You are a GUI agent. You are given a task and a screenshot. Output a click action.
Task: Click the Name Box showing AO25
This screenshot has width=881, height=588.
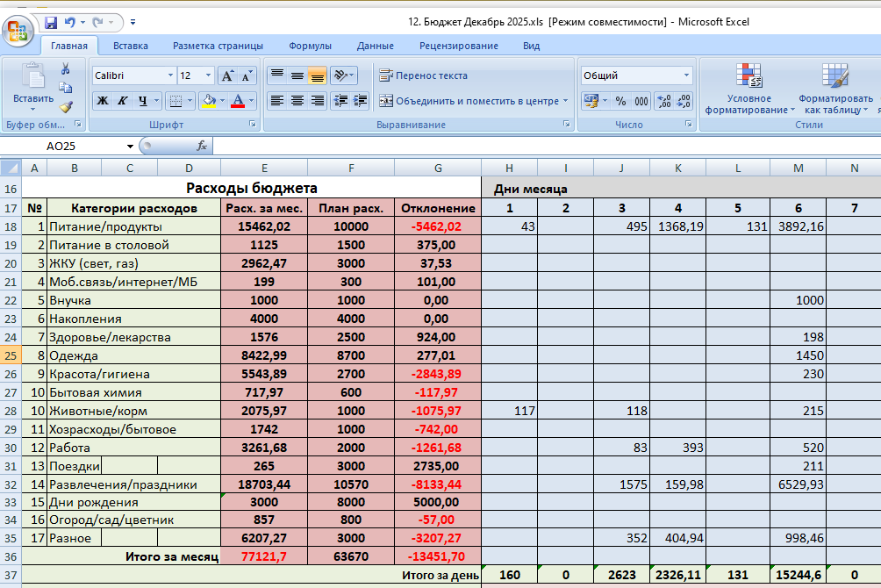(61, 147)
